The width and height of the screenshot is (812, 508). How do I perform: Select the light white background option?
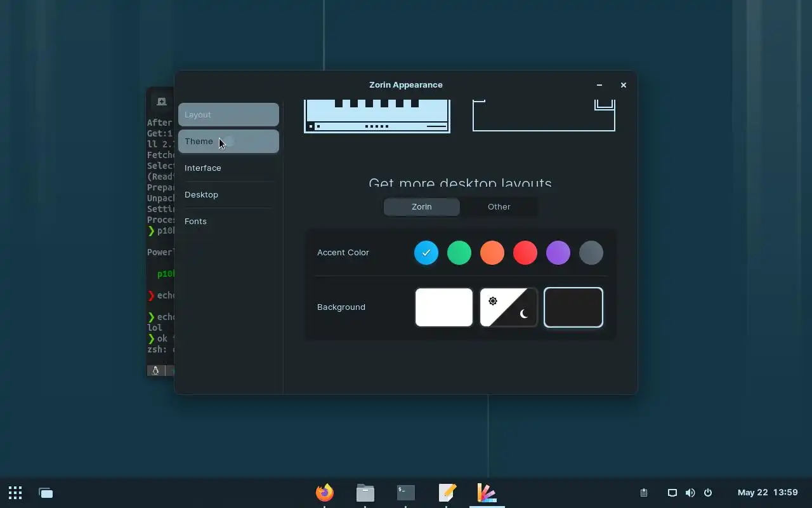(x=444, y=307)
